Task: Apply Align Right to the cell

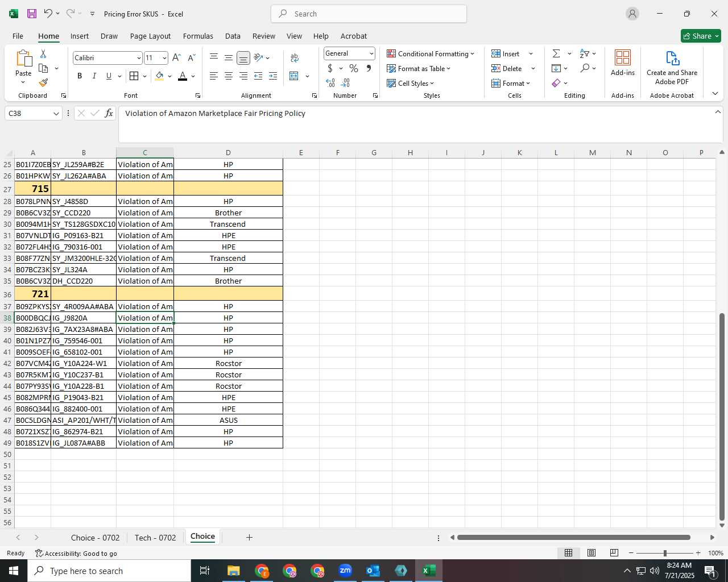Action: (x=243, y=76)
